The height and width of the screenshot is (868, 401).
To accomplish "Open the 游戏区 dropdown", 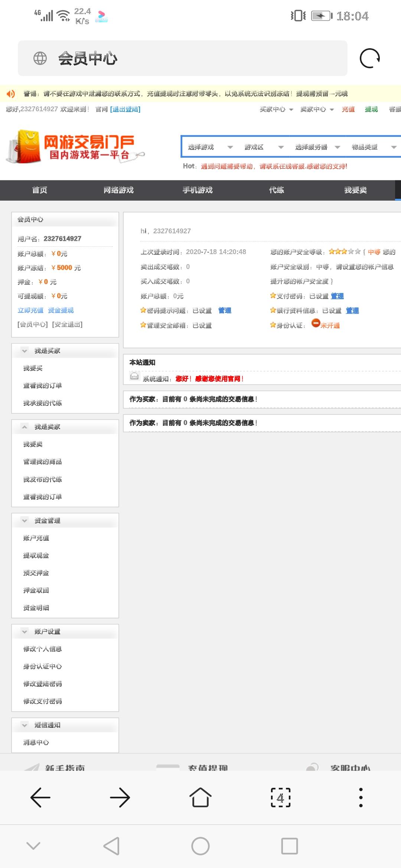I will (264, 147).
